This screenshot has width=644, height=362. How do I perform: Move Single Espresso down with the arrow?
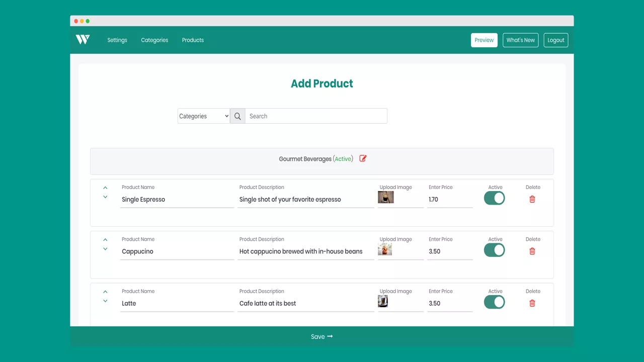point(105,197)
